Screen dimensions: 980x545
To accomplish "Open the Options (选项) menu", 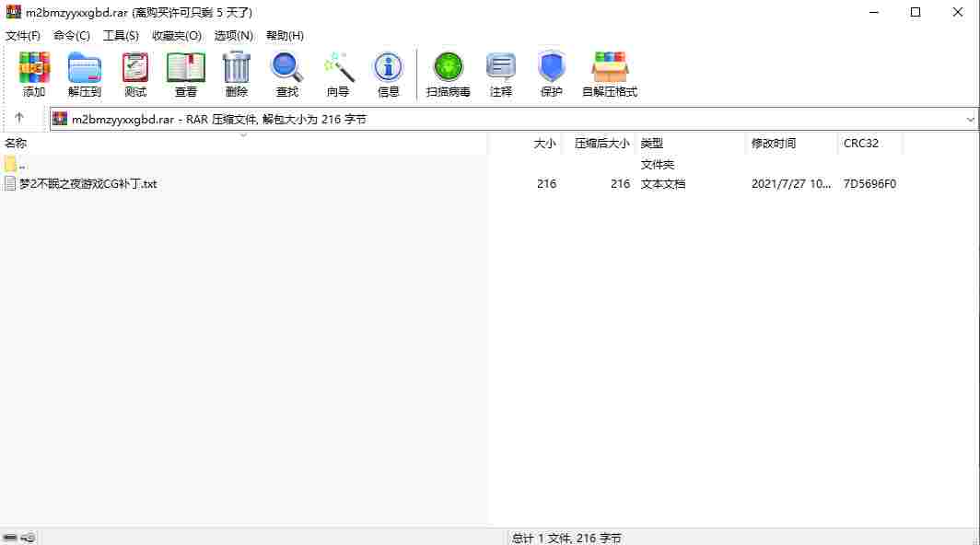I will (x=234, y=36).
